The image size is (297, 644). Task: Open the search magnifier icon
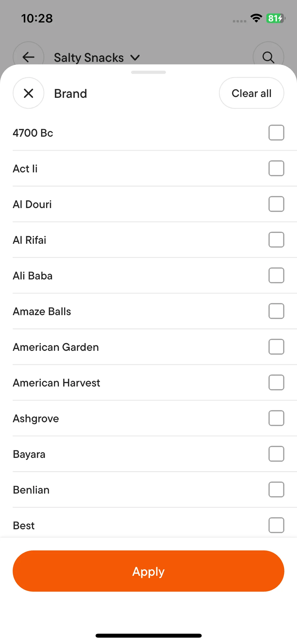point(268,57)
